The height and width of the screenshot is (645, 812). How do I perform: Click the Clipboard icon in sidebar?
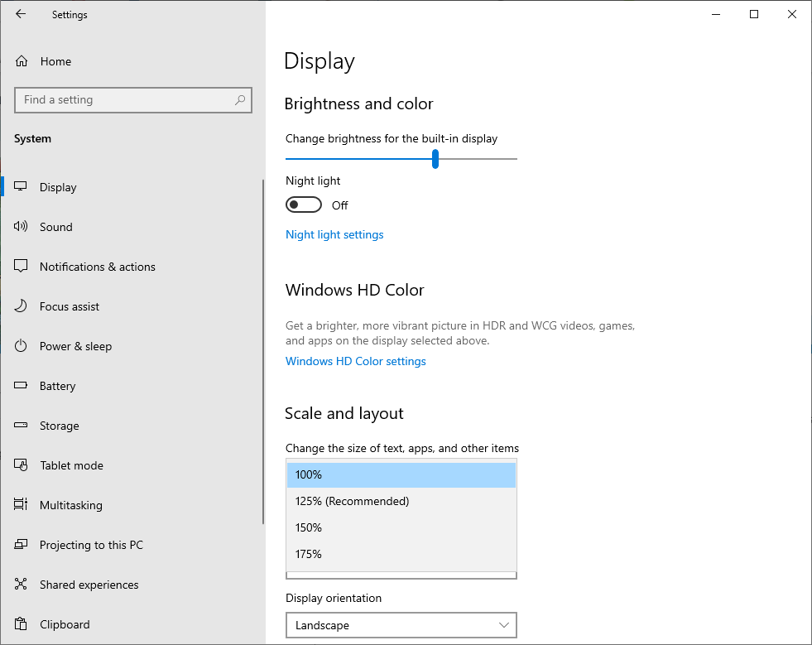(21, 623)
